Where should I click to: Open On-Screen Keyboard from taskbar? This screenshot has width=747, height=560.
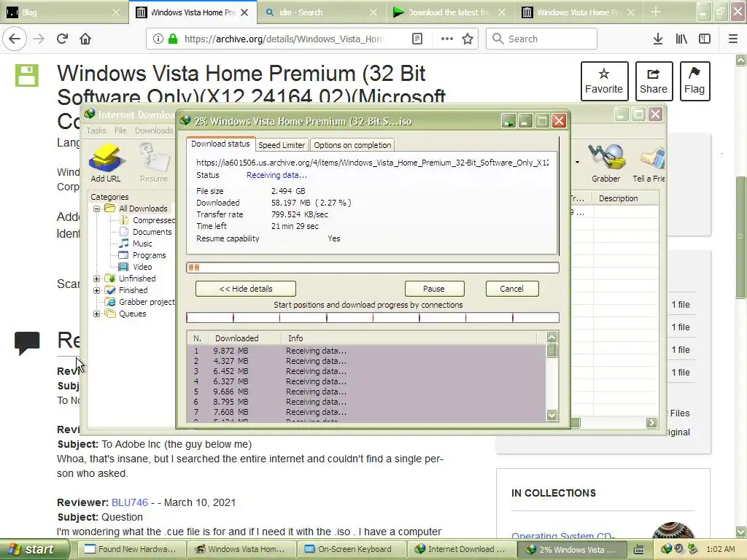[351, 549]
